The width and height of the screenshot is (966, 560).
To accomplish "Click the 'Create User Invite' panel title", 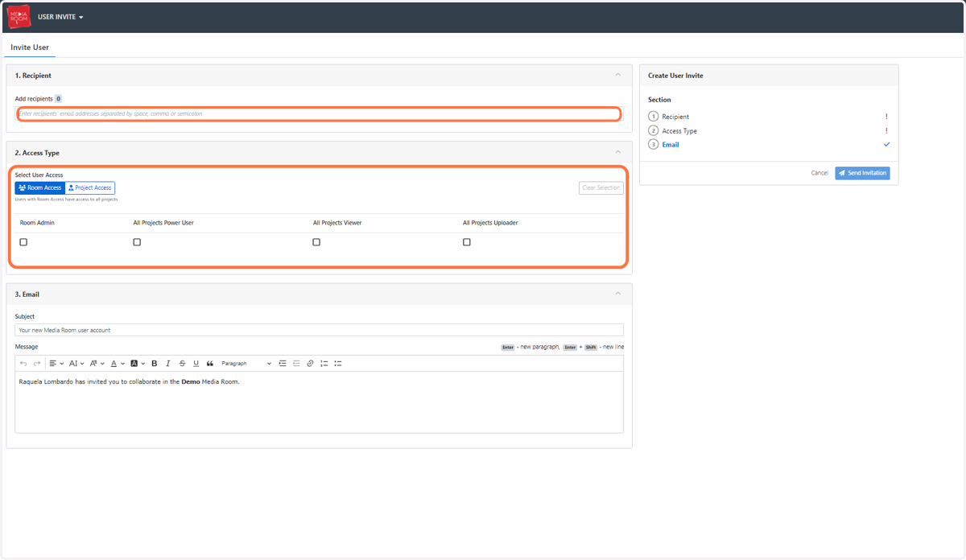I will (675, 76).
